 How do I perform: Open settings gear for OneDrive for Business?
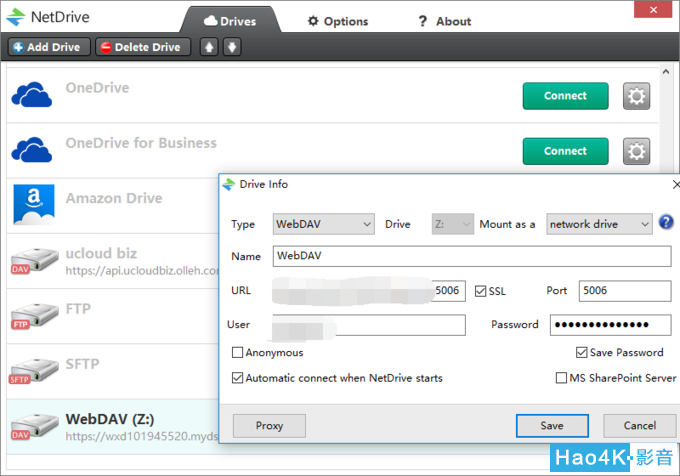(x=636, y=151)
